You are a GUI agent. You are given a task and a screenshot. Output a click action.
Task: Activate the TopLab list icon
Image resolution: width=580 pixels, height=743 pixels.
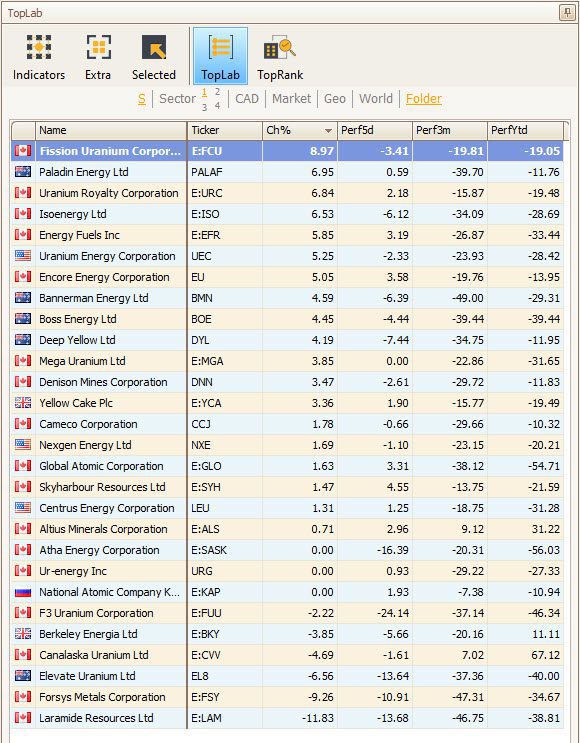pyautogui.click(x=220, y=47)
